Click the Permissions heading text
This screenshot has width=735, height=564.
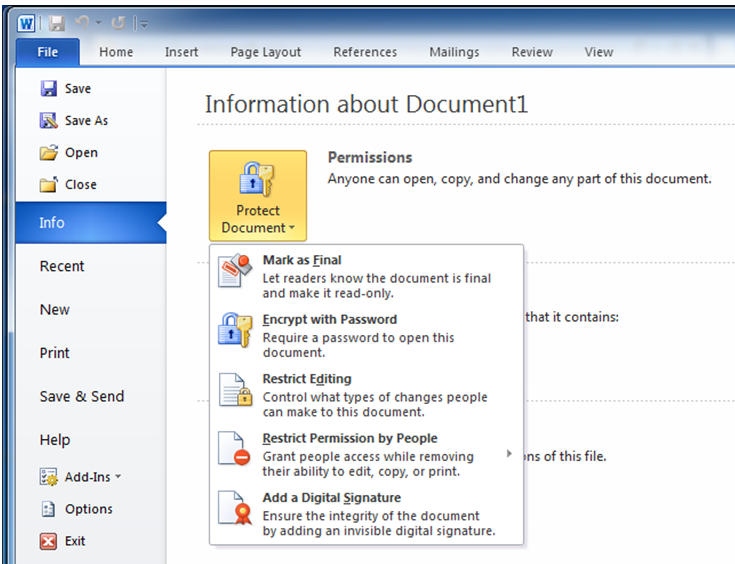pyautogui.click(x=370, y=158)
